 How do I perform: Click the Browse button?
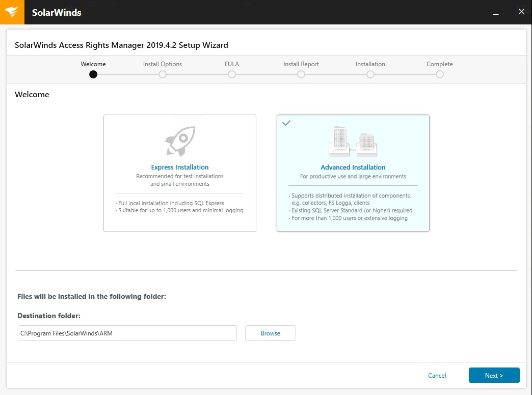(x=271, y=333)
